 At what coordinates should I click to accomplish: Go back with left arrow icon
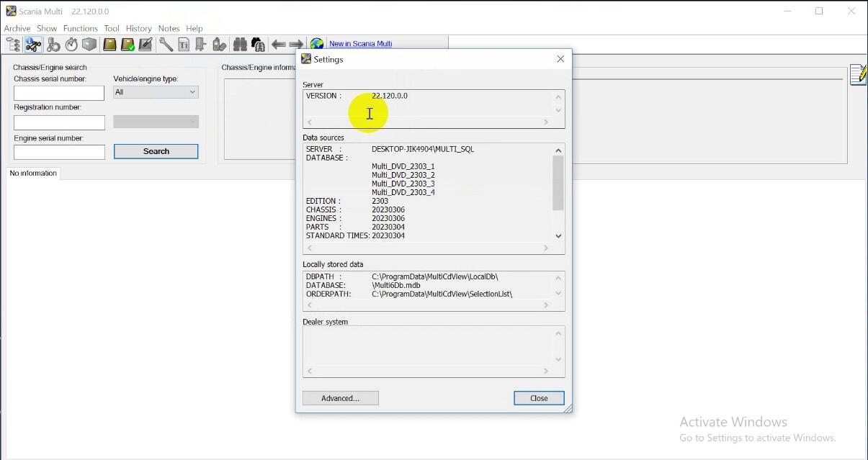(279, 45)
